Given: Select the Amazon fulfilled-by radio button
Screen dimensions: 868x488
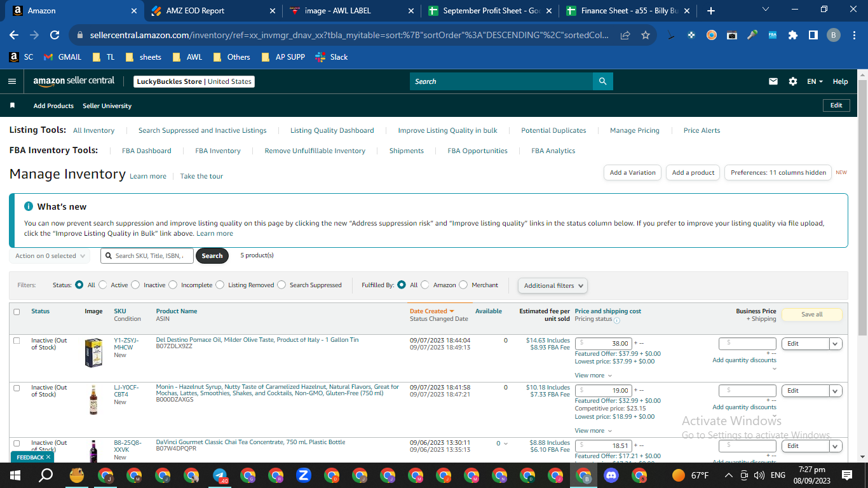Looking at the screenshot, I should [x=425, y=285].
